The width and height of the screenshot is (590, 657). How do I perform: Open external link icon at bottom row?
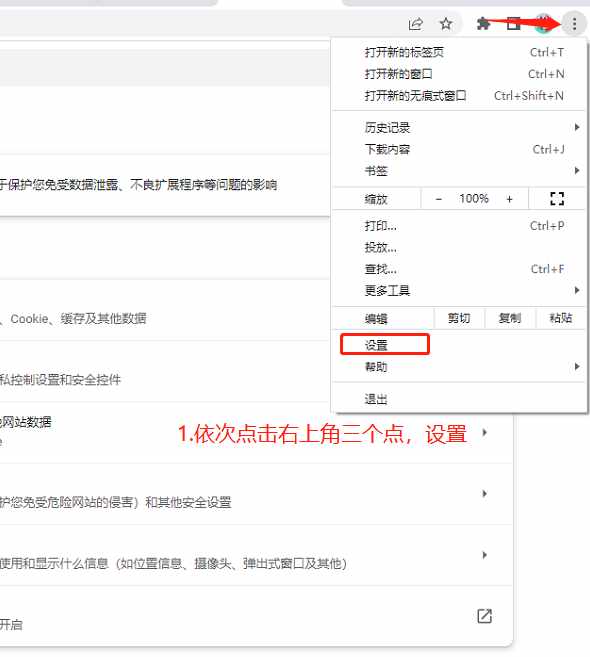pos(484,616)
